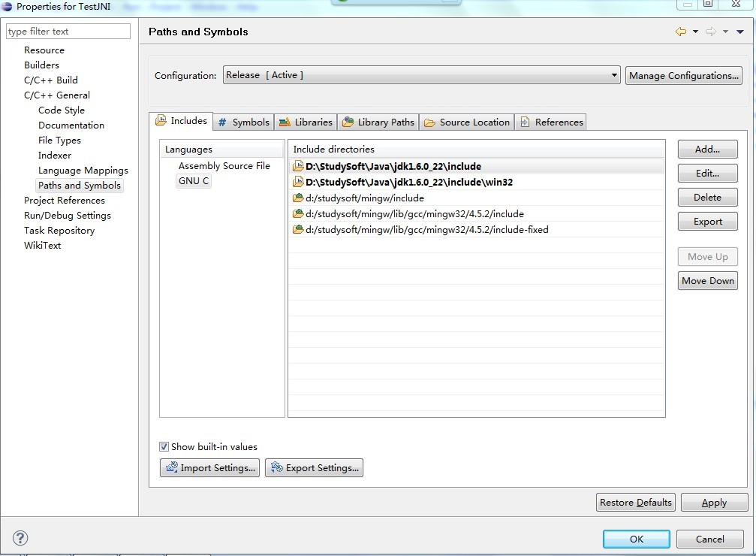Image resolution: width=756 pixels, height=556 pixels.
Task: Select Assembly Source File language
Action: [x=224, y=165]
